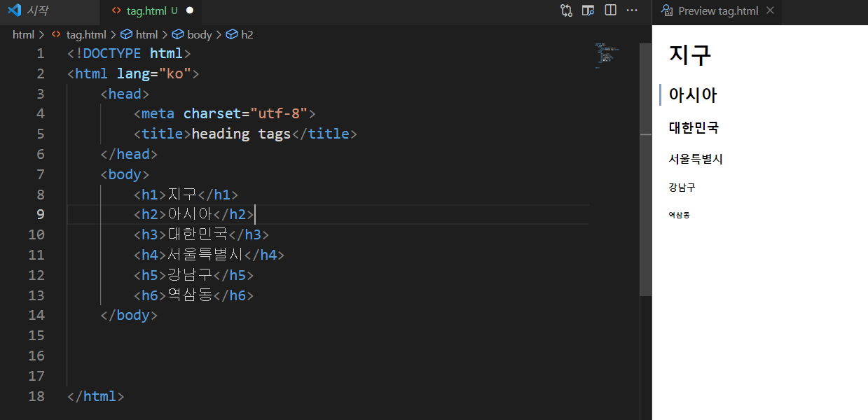This screenshot has height=420, width=868.
Task: Click the unsaved dot on tag.html tab
Action: point(189,10)
